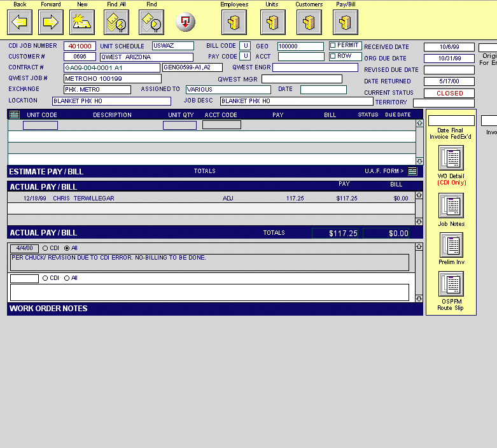Click the BILL CODE field U
Image resolution: width=497 pixels, height=448 pixels.
pyautogui.click(x=245, y=46)
